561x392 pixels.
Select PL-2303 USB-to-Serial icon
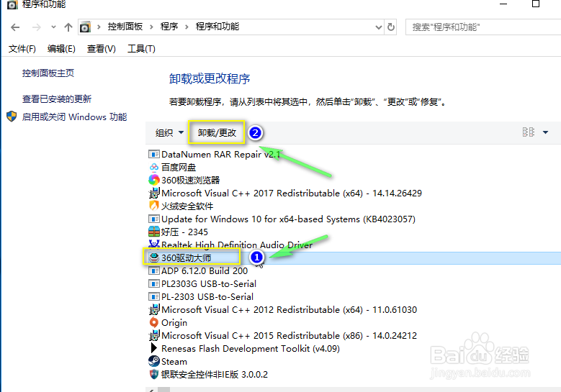pos(154,296)
